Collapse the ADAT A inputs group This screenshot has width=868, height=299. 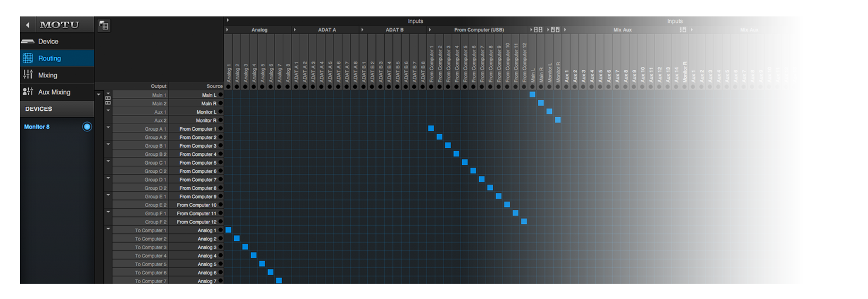pos(294,30)
